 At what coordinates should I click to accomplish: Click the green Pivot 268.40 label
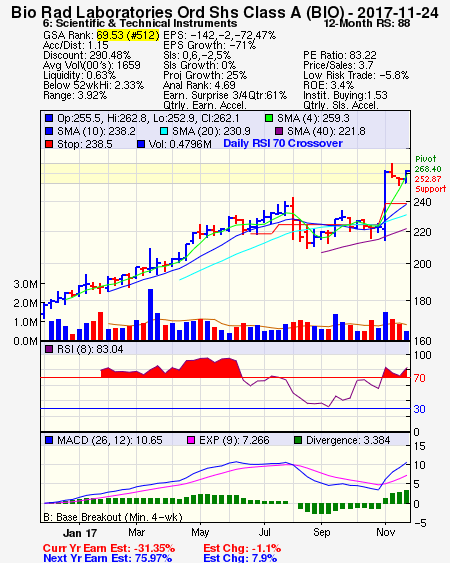(428, 164)
